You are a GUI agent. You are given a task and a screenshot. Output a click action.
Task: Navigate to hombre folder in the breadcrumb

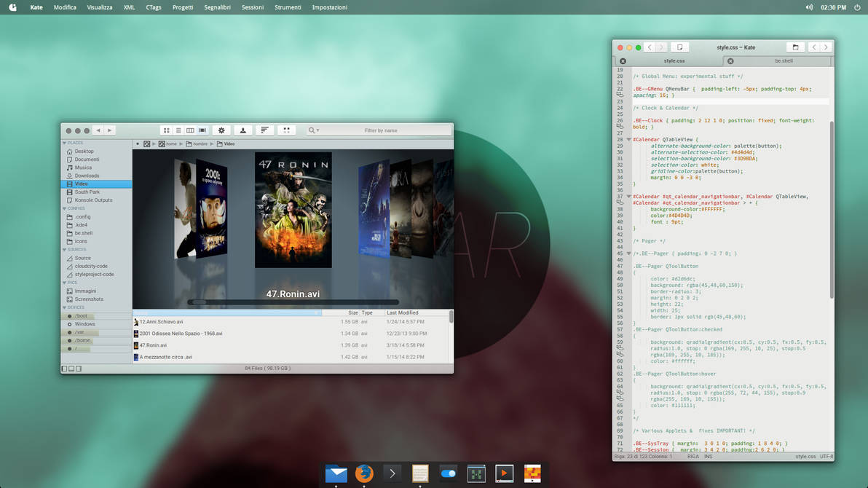197,144
